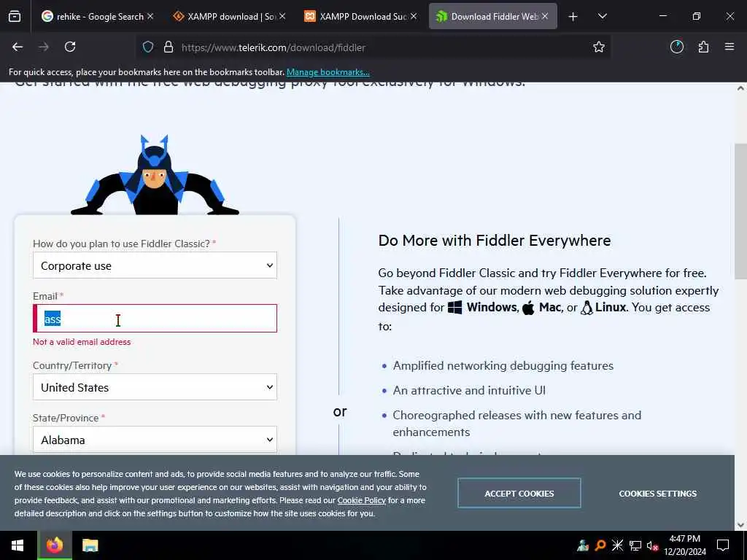Close the XAMPP download SourceForge tab
The height and width of the screenshot is (560, 747).
(282, 16)
